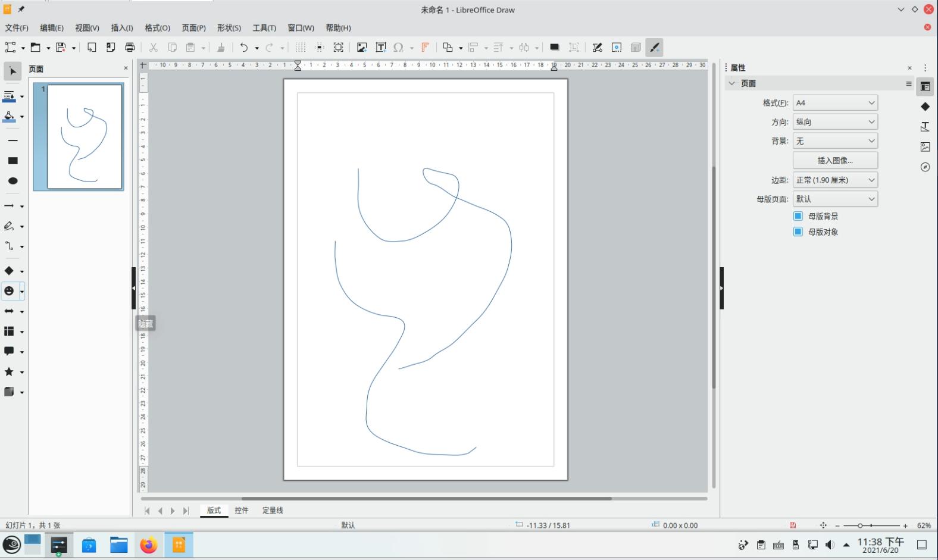This screenshot has width=938, height=560.
Task: Switch to the 控件 layer tab
Action: pos(241,510)
